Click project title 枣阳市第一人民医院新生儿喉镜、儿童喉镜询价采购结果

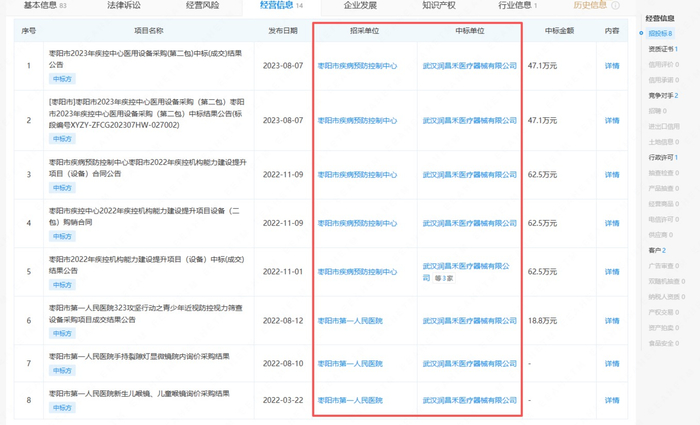coord(139,393)
